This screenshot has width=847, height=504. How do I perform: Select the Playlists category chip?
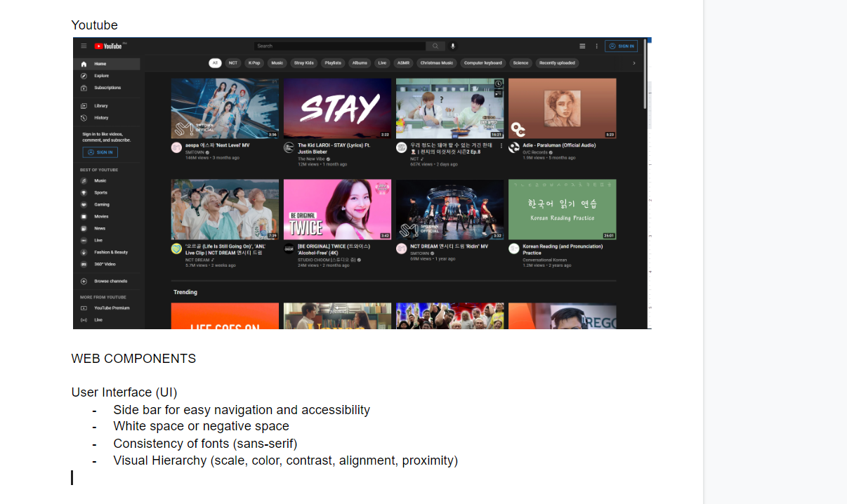[x=333, y=63]
